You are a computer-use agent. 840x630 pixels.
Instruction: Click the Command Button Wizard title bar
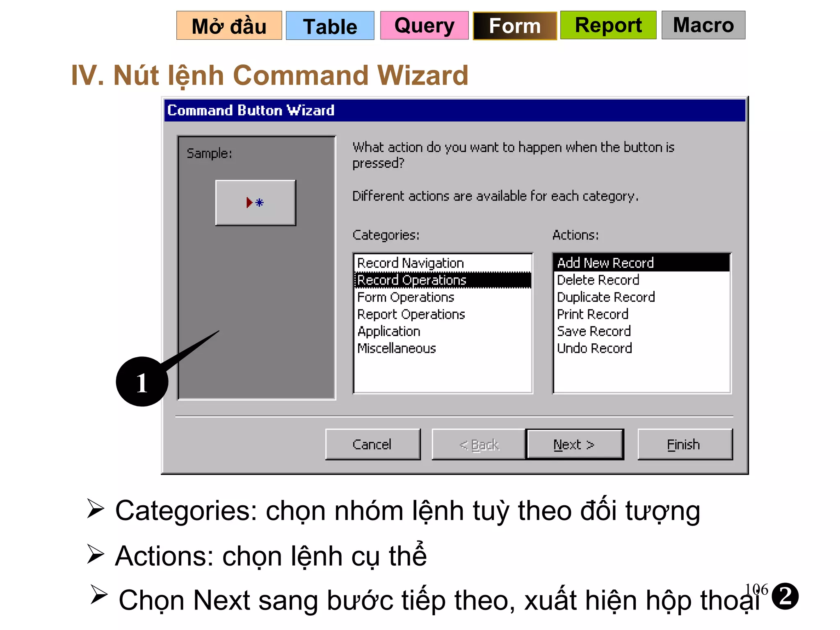click(x=454, y=110)
